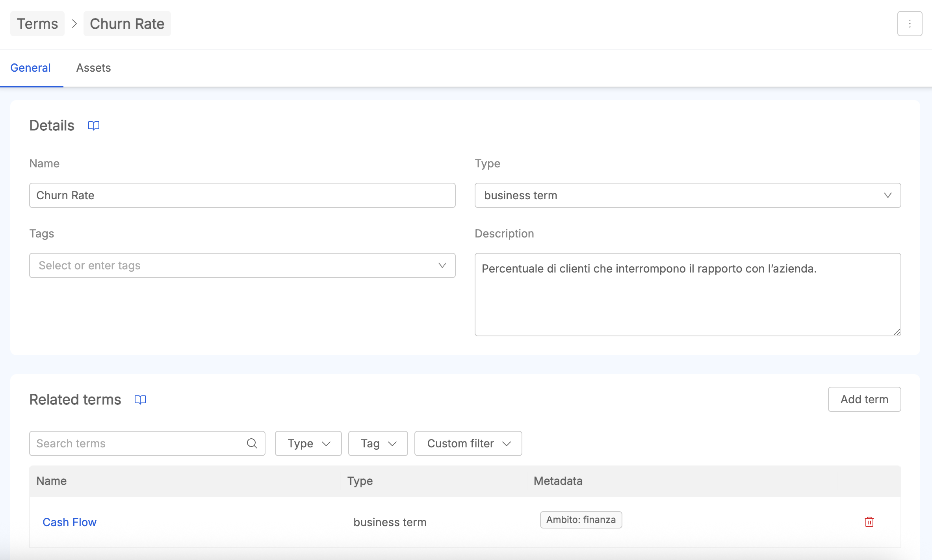932x560 pixels.
Task: Go to Terms breadcrumb
Action: (x=37, y=24)
